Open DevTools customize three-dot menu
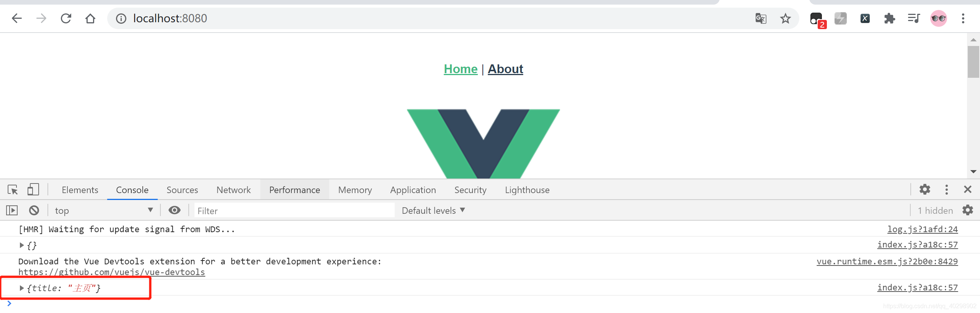 pos(947,189)
